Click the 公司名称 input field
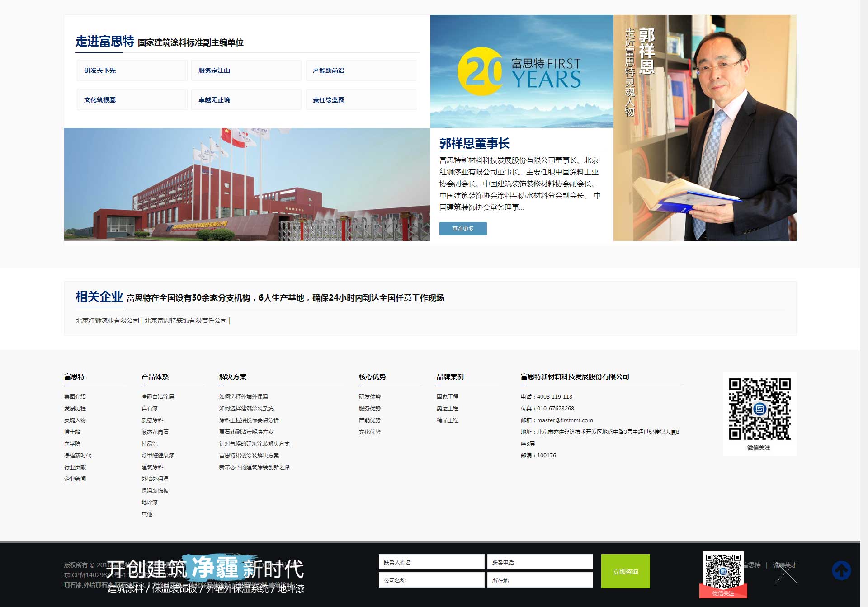868x607 pixels. coord(431,580)
